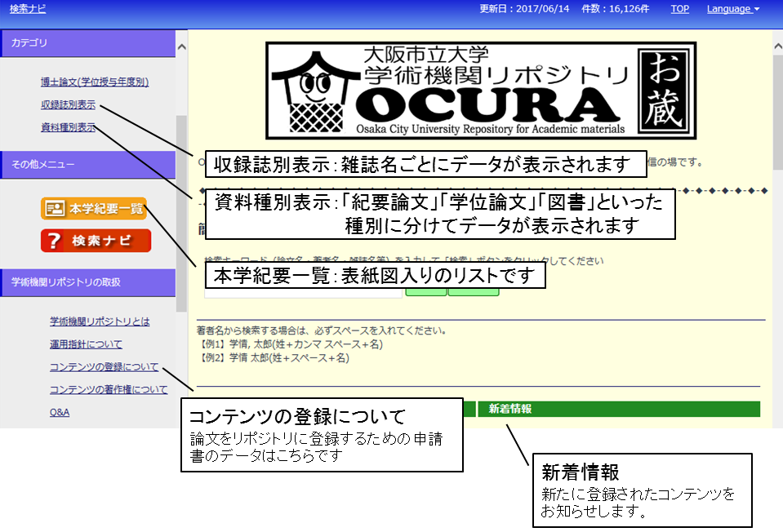Click the sidebar scroll-up arrow
This screenshot has height=532, width=783.
click(181, 47)
